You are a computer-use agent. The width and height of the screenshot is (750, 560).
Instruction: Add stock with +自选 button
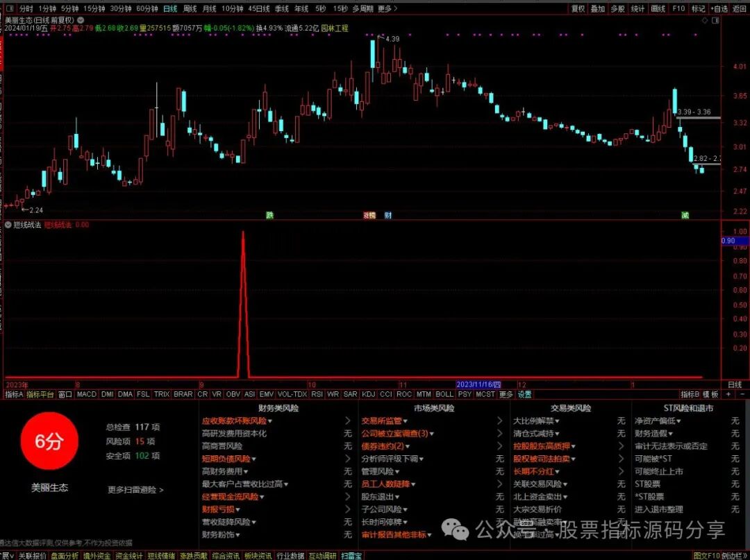point(719,8)
